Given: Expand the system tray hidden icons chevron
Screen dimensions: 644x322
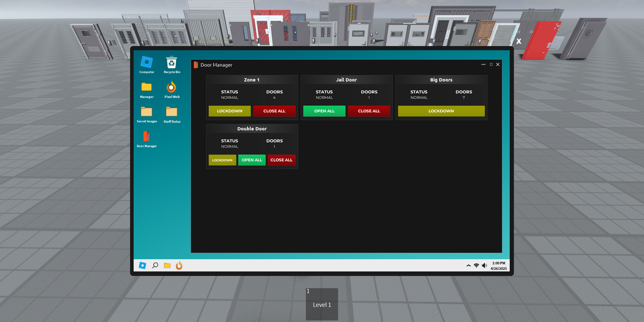Looking at the screenshot, I should pos(469,266).
